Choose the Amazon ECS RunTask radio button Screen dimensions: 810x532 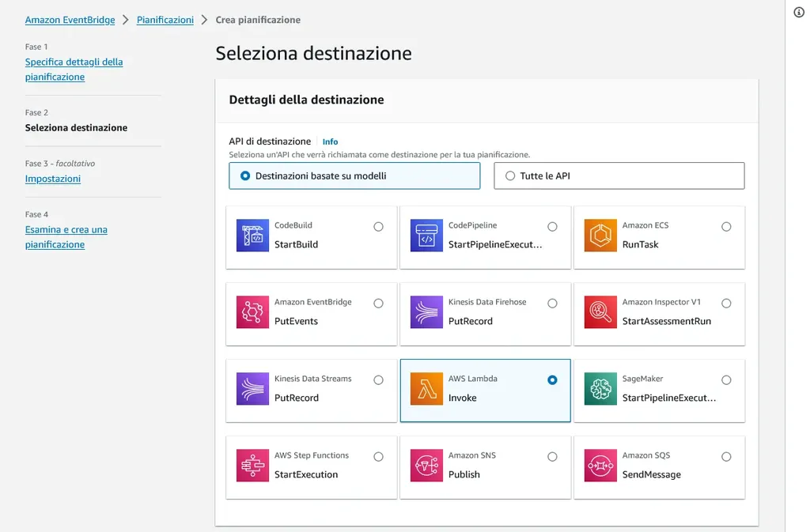click(x=726, y=227)
